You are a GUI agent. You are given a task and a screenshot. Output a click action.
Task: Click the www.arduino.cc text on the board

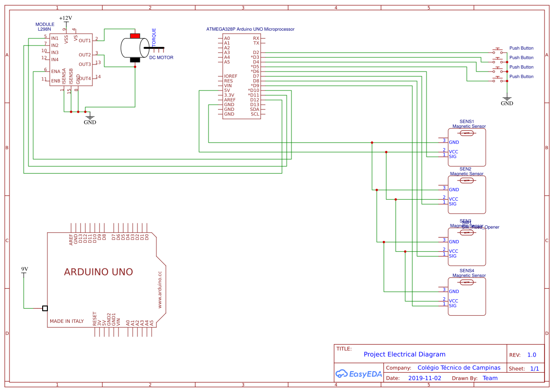(160, 290)
